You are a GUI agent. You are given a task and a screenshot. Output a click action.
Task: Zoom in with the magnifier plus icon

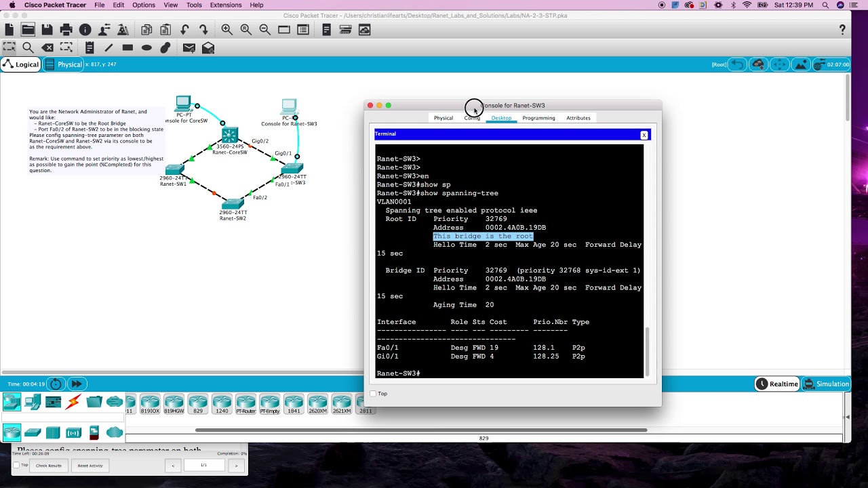[227, 30]
